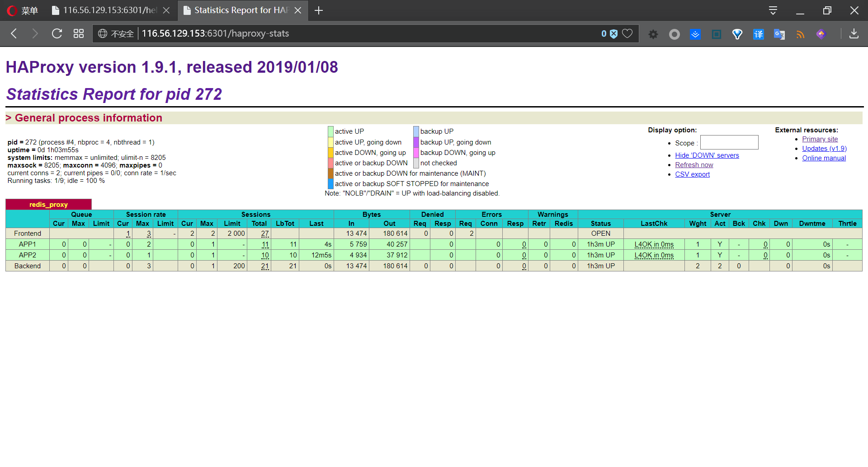Open the downloads arrow icon
868x467 pixels.
coord(854,33)
